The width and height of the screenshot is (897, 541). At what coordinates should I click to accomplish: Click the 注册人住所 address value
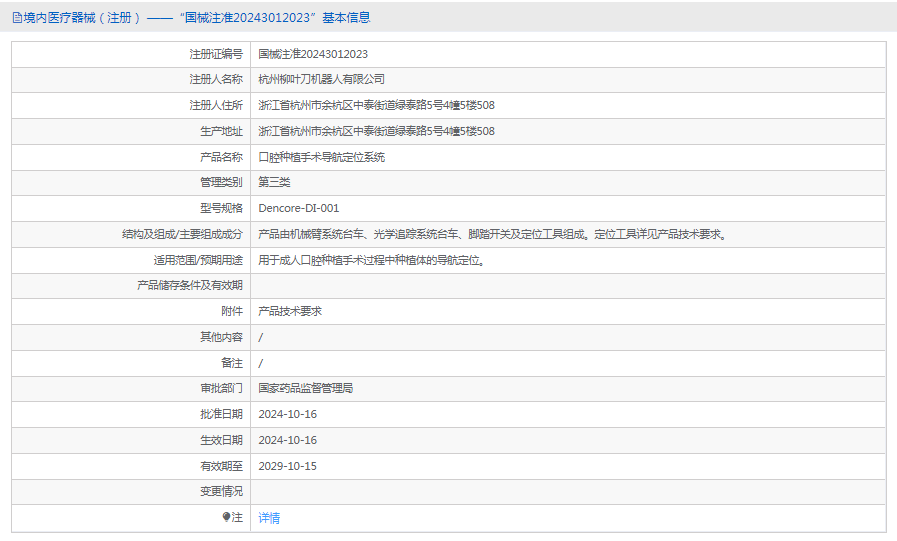tap(376, 105)
